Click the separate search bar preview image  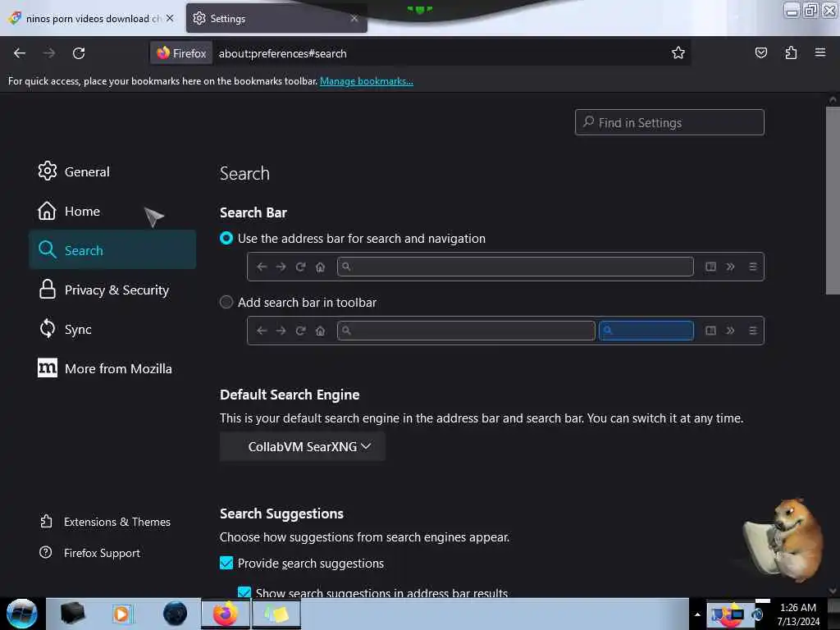(505, 331)
